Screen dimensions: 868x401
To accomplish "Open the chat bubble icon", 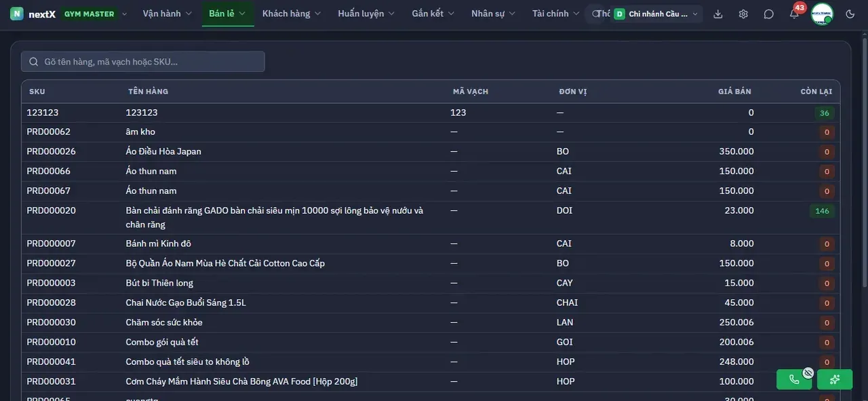I will [x=768, y=14].
